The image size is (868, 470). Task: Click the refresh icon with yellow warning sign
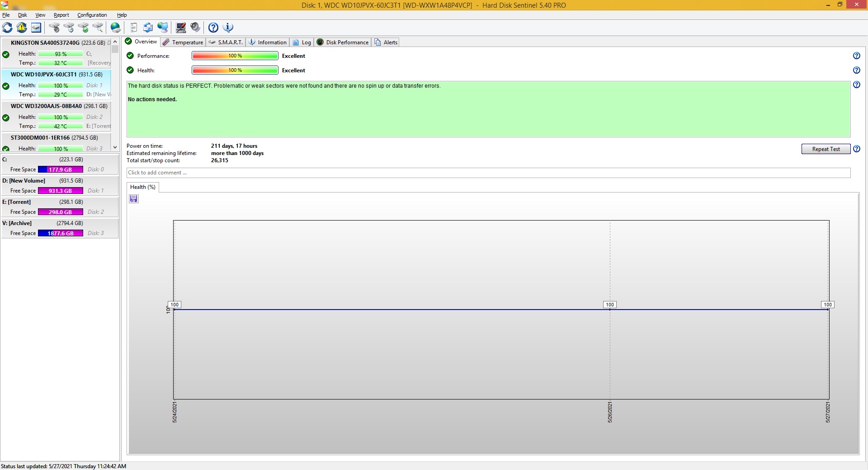(x=22, y=28)
